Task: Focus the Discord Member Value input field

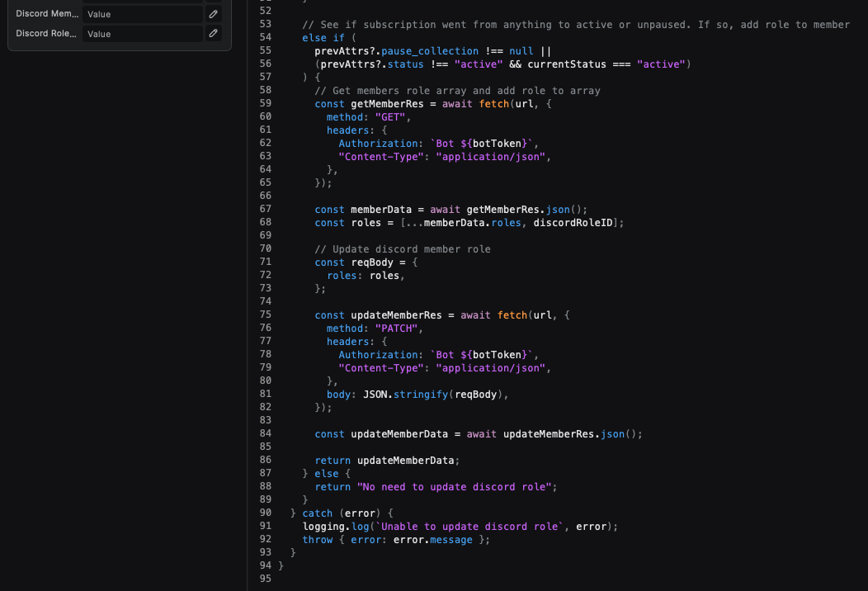Action: point(142,14)
